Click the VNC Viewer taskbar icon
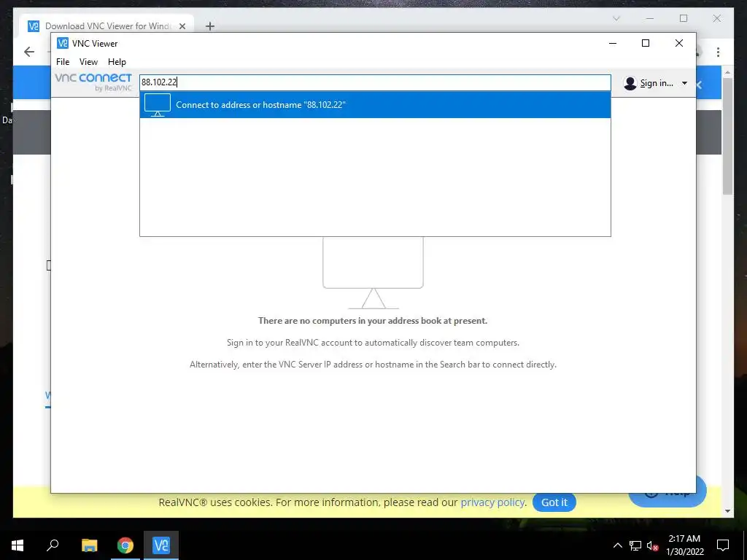The image size is (747, 560). [x=161, y=545]
